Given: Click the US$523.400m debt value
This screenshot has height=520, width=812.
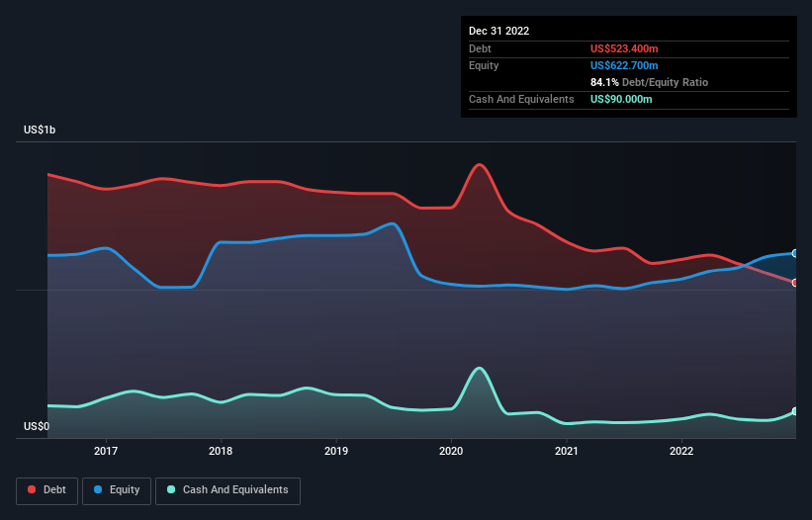Looking at the screenshot, I should [x=624, y=48].
